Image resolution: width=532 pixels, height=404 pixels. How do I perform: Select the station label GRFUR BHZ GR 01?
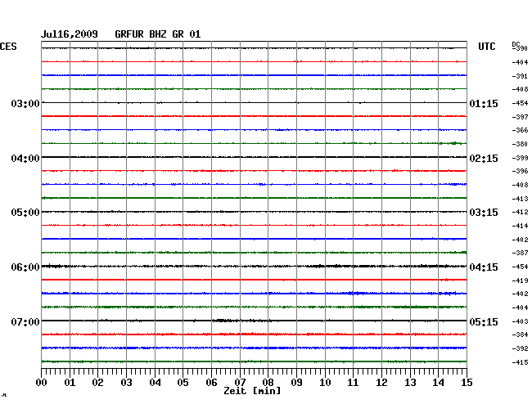click(158, 34)
